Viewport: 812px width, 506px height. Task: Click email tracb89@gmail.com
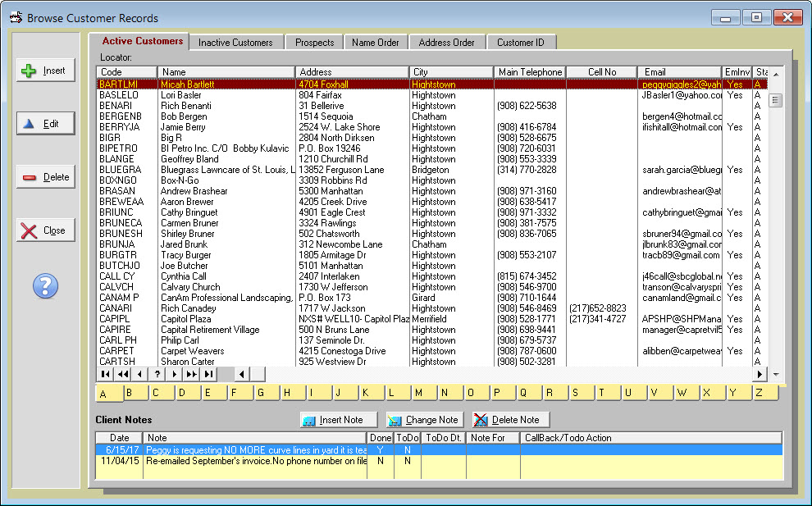coord(681,255)
